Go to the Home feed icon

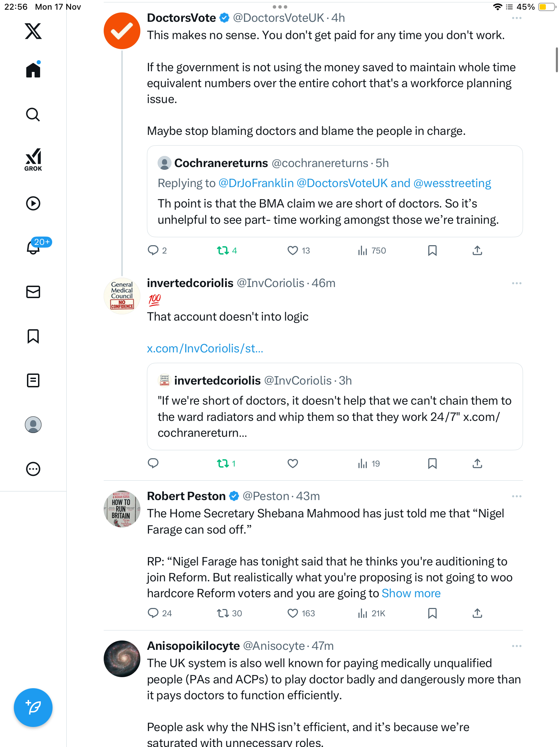click(33, 70)
